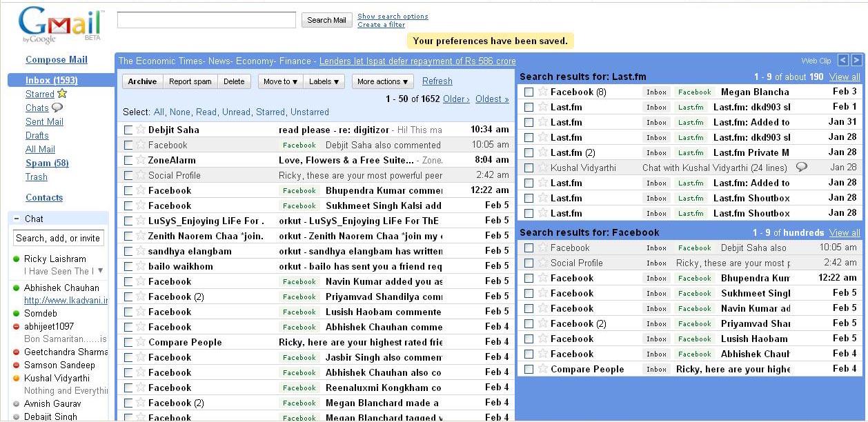The image size is (868, 422).
Task: Select Unread in the Select row
Action: [x=236, y=112]
